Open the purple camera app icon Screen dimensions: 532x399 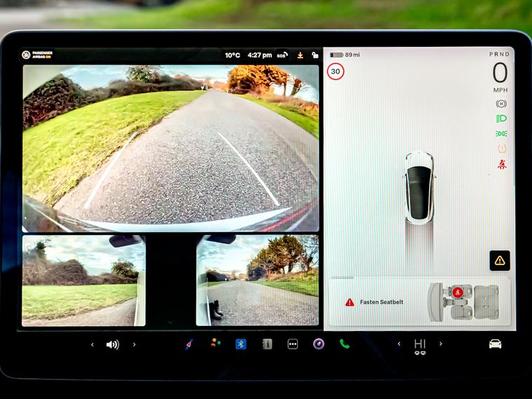point(318,344)
